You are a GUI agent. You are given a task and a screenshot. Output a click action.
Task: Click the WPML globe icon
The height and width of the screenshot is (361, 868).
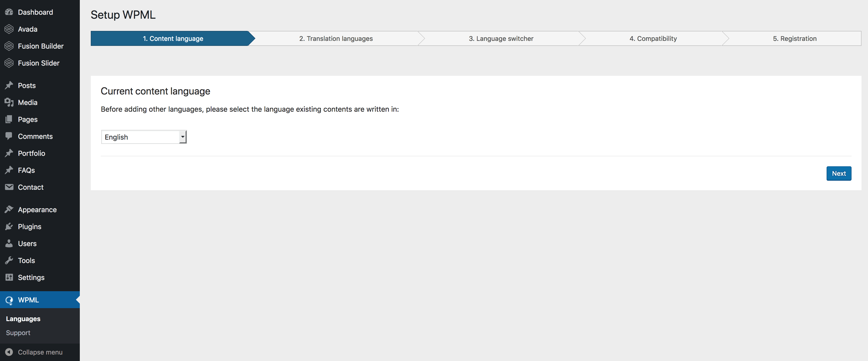9,300
